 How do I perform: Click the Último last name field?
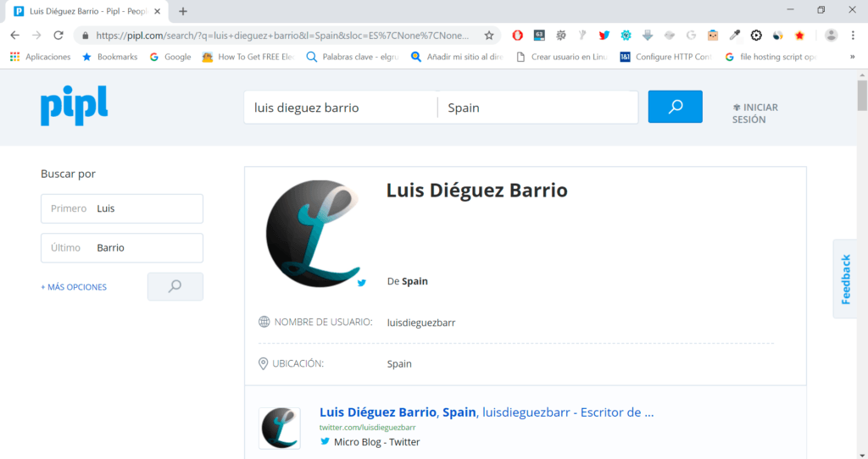click(x=122, y=248)
